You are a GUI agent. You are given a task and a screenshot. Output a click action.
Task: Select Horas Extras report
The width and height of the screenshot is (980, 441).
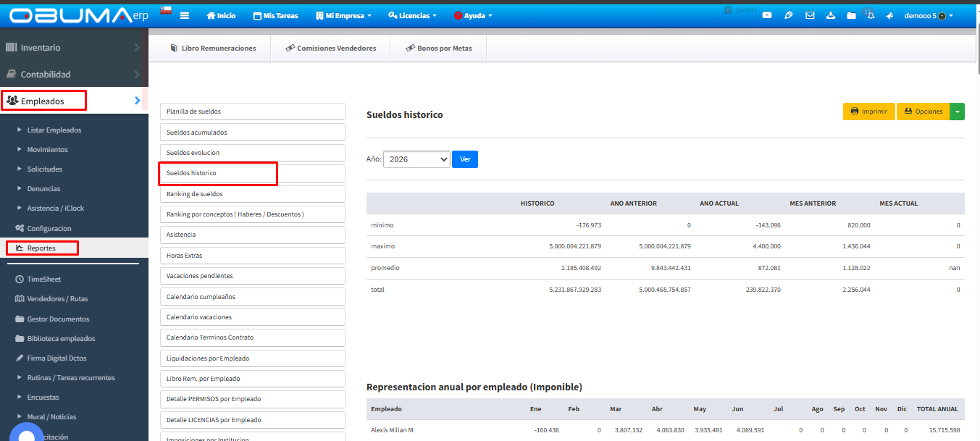point(252,256)
